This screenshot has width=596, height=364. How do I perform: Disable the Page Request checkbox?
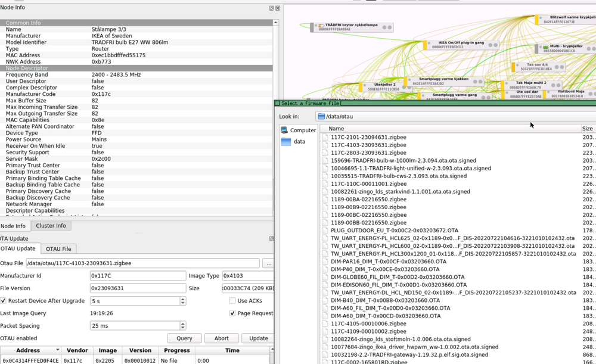point(232,313)
